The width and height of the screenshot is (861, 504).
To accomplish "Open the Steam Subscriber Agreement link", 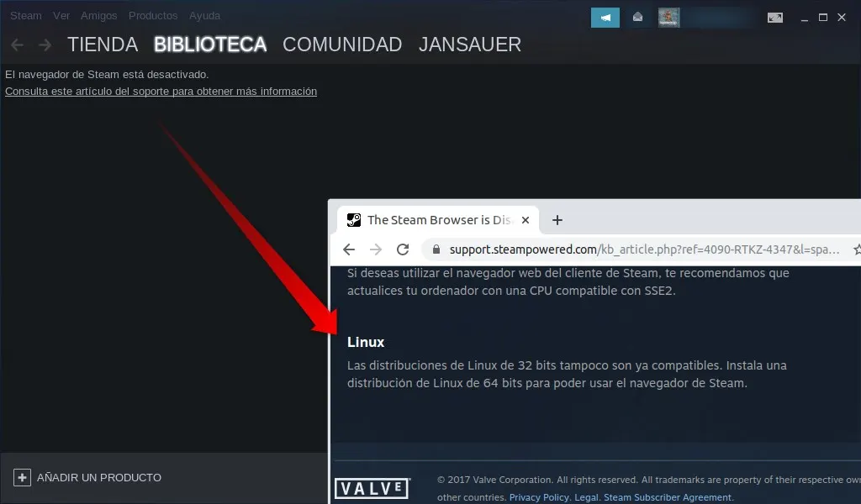I will tap(667, 497).
